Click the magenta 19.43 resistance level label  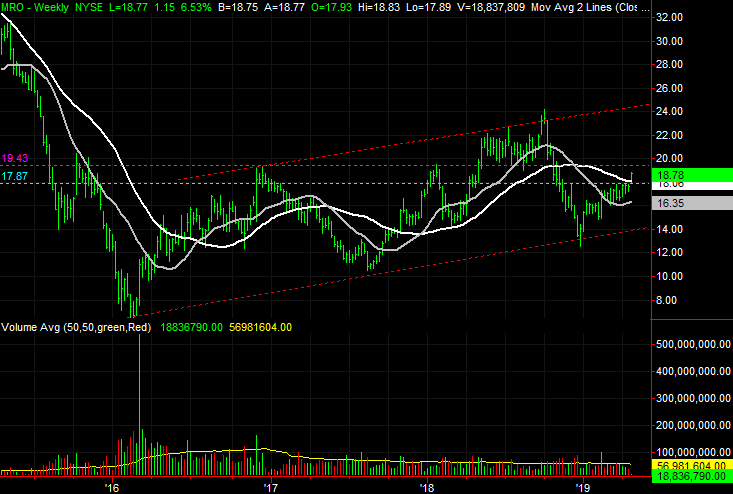(x=14, y=158)
